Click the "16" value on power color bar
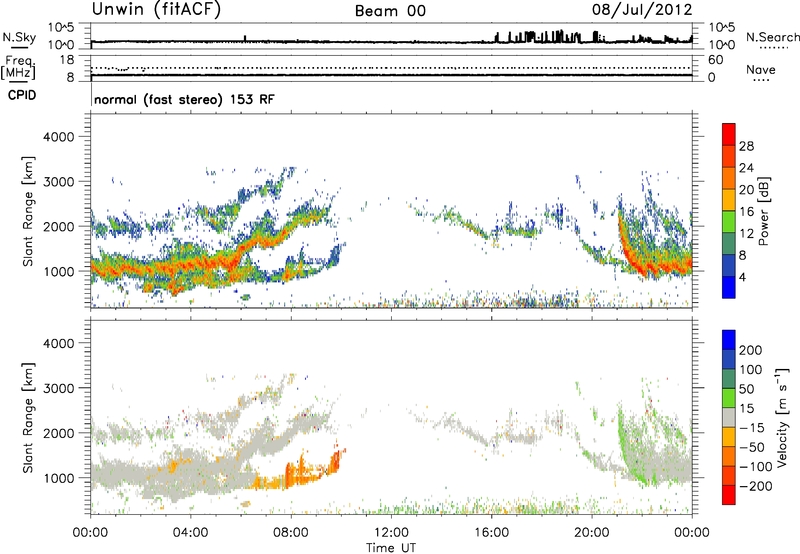 pyautogui.click(x=746, y=212)
